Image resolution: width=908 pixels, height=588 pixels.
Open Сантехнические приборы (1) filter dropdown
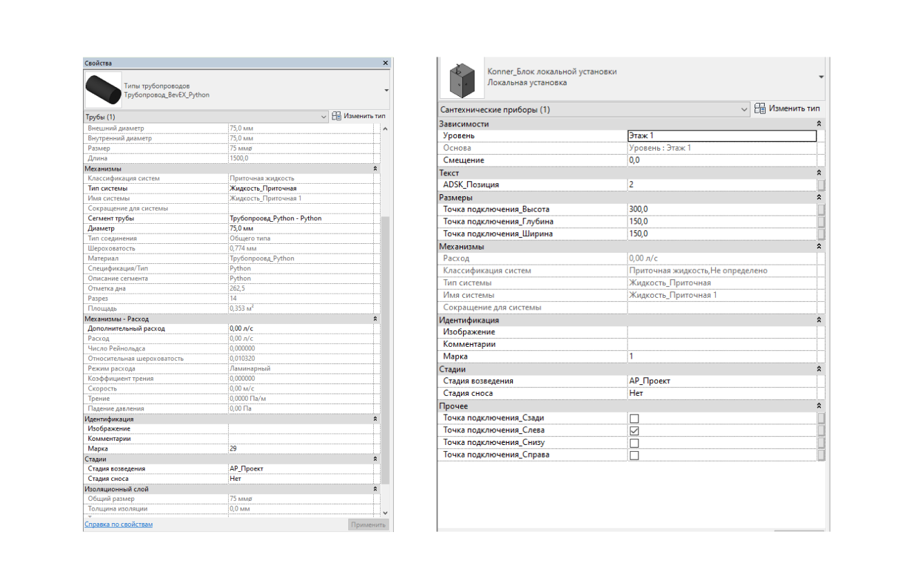744,110
